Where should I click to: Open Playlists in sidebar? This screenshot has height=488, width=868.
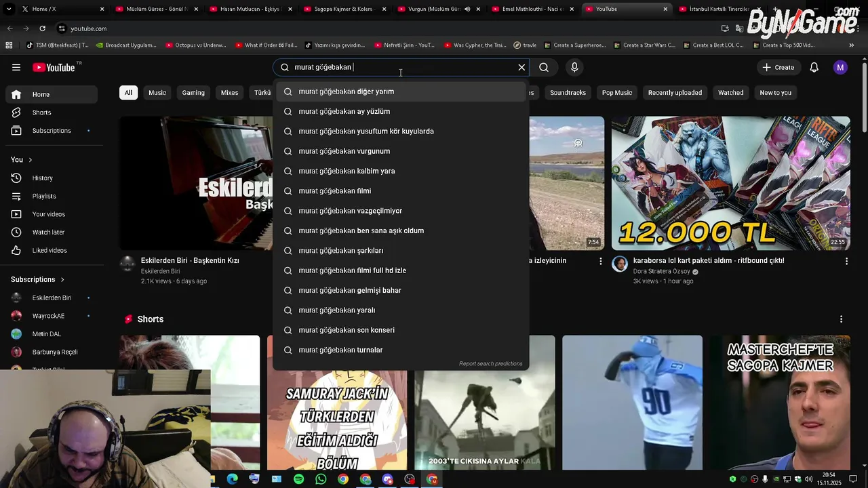point(52,196)
